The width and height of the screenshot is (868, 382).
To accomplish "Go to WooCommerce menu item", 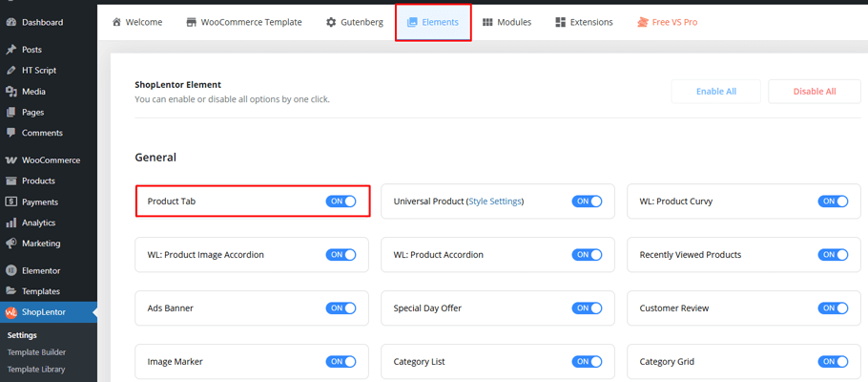I will click(x=48, y=160).
